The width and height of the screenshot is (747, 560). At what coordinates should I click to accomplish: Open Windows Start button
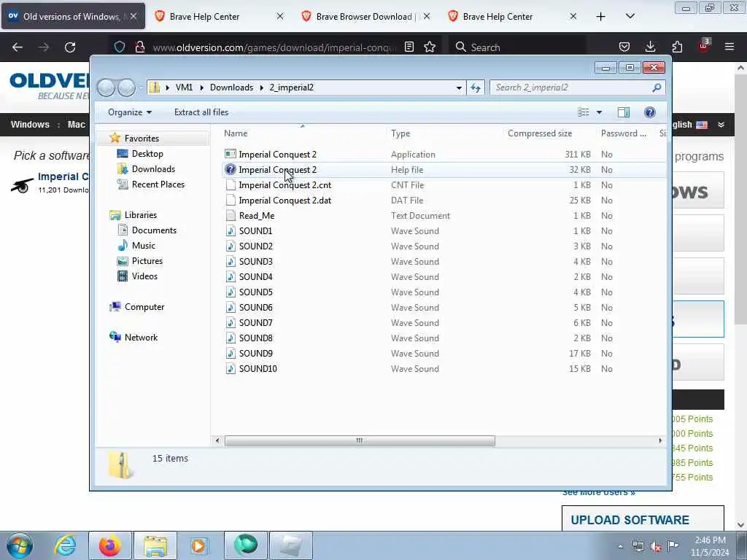click(20, 545)
